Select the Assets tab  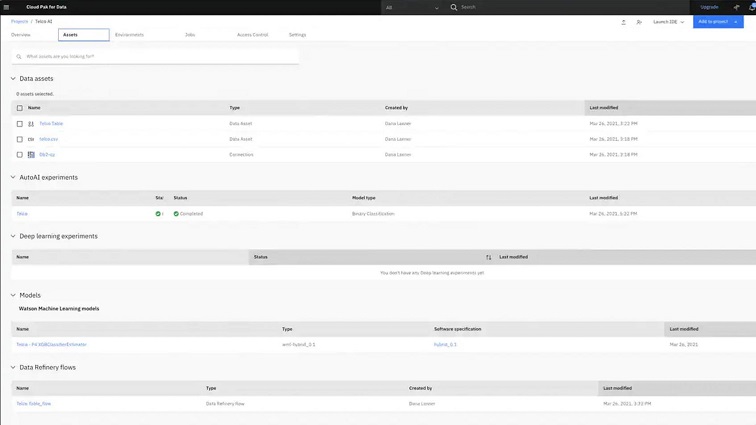(x=83, y=35)
